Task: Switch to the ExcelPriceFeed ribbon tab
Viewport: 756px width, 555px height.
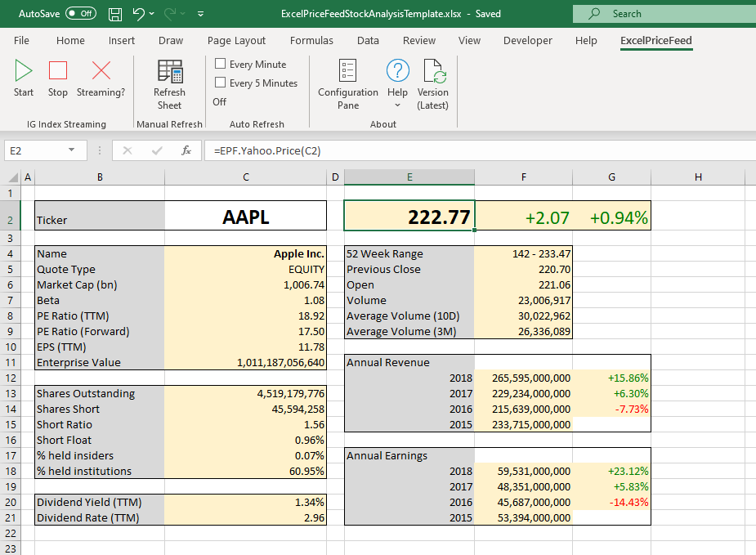Action: (655, 40)
